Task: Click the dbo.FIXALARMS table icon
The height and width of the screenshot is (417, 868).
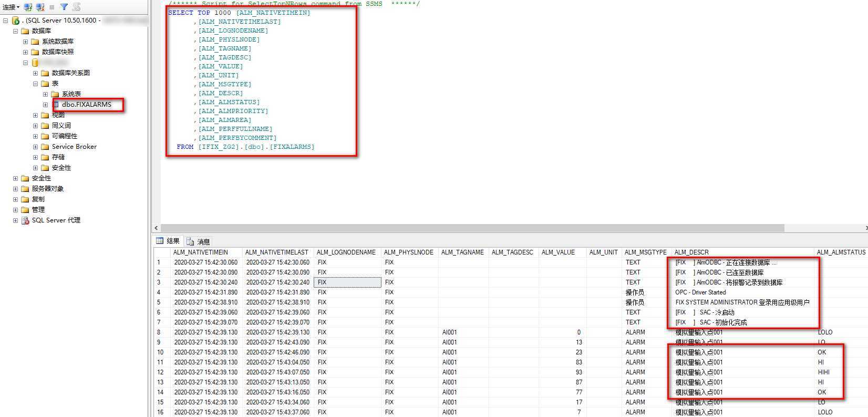Action: (x=55, y=105)
